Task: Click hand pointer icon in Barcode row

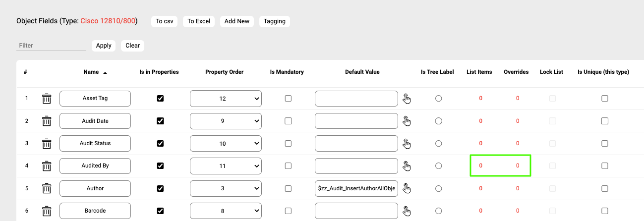Action: point(407,211)
